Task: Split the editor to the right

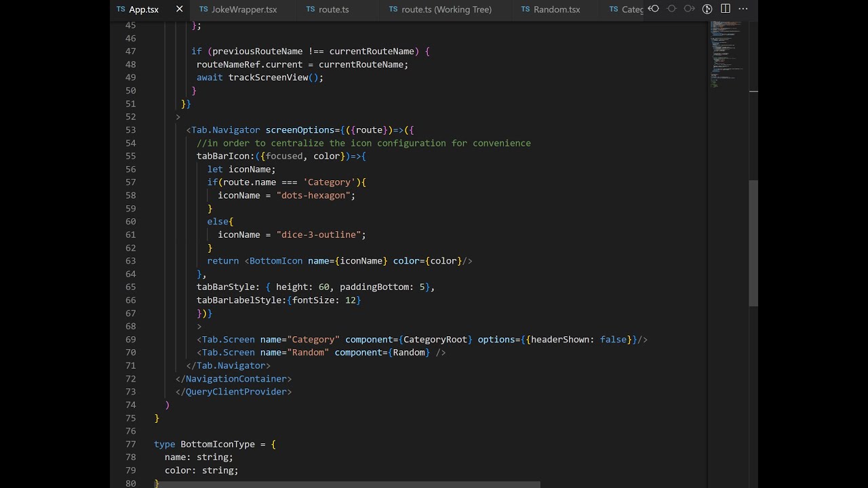Action: tap(726, 9)
